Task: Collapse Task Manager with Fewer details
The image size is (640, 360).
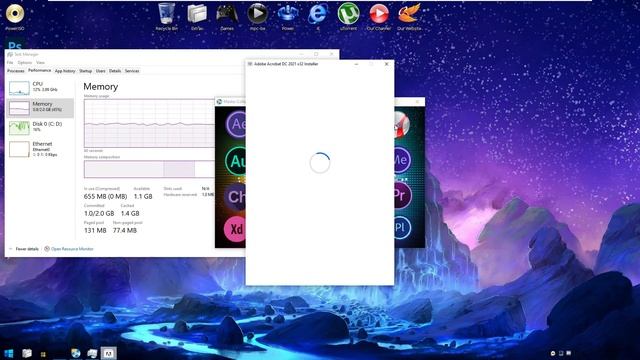Action: [24, 249]
